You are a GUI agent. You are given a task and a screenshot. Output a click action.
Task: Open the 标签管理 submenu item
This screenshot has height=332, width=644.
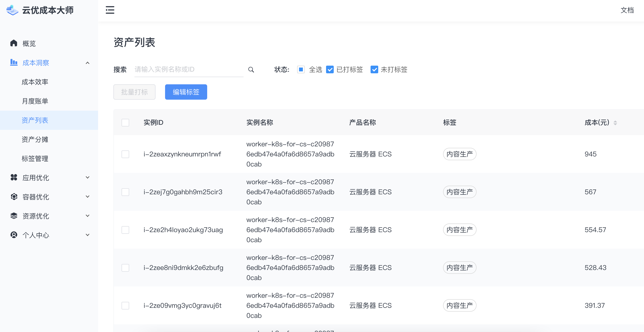49,159
